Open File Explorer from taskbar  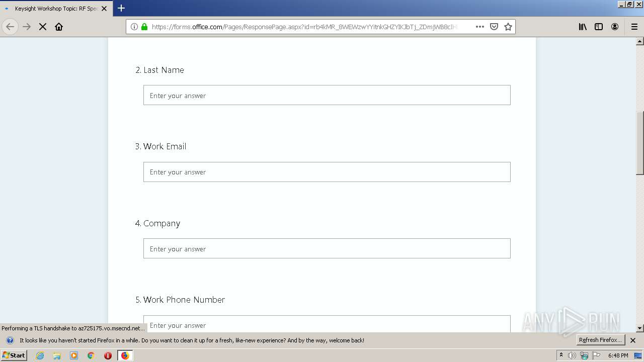tap(57, 355)
